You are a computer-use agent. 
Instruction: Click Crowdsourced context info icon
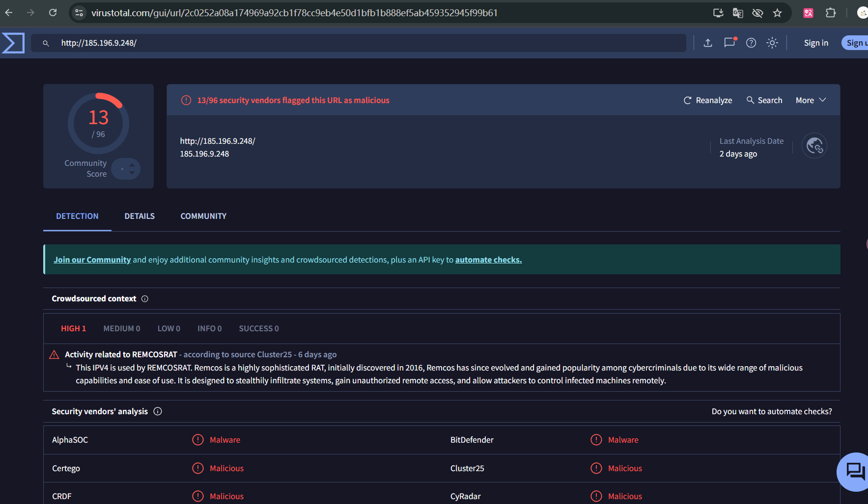(x=145, y=299)
